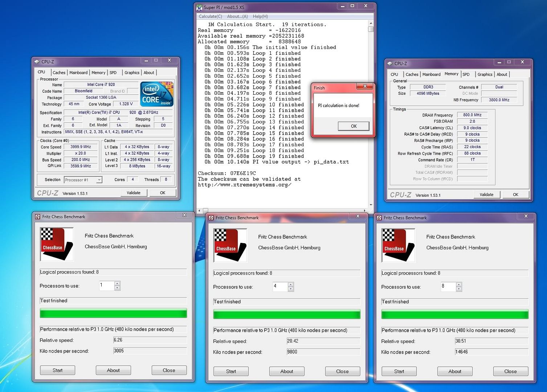This screenshot has width=547, height=392.
Task: Increase processors to use in rightmost Fritz window
Action: (x=458, y=285)
